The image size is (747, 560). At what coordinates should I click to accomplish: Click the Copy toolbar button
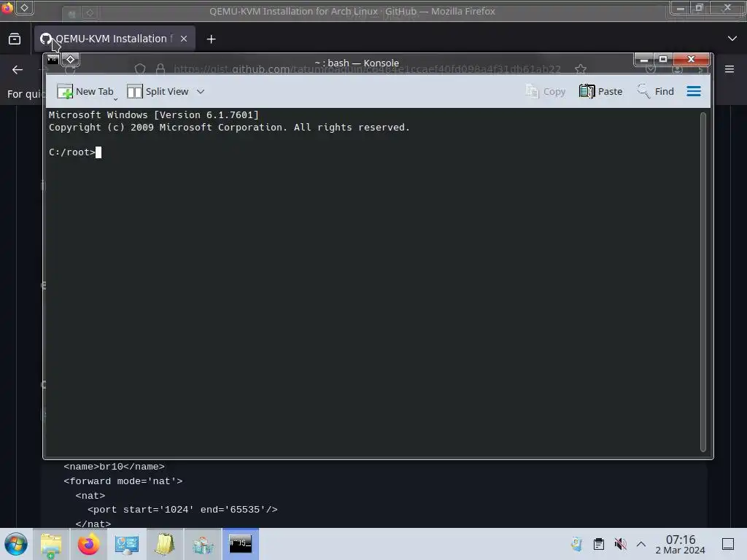545,91
